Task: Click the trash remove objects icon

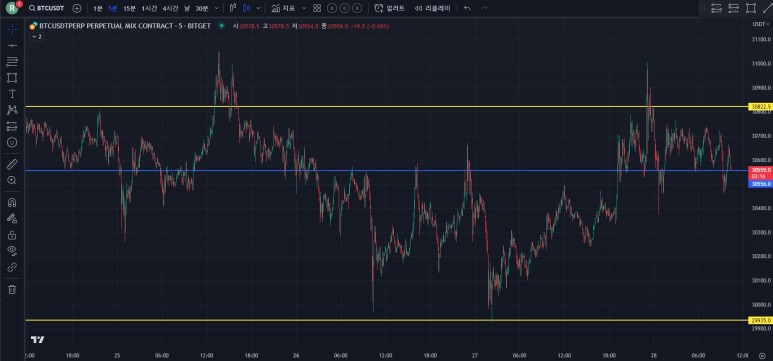Action: [12, 289]
